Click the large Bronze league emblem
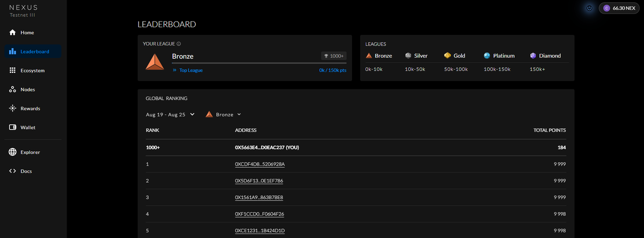The height and width of the screenshot is (238, 644). coord(155,62)
